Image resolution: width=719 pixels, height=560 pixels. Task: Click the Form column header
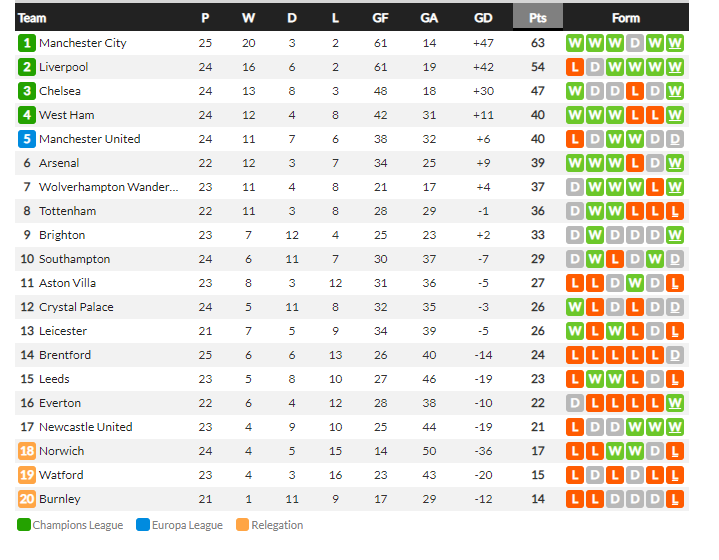click(625, 18)
